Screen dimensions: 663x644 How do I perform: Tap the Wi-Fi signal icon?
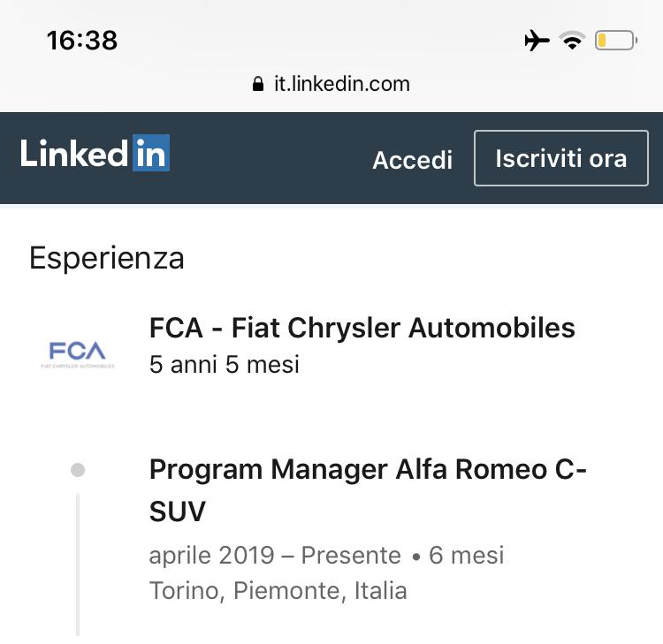pyautogui.click(x=572, y=41)
